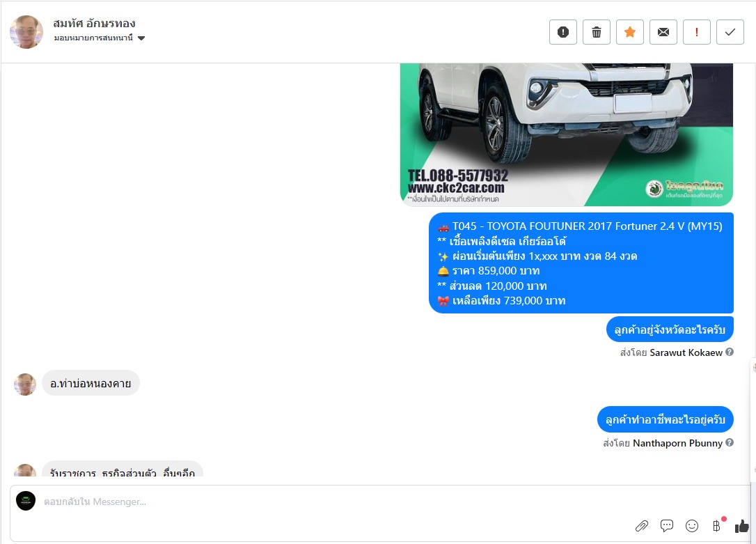Screen dimensions: 756x544
Task: Mark conversation as done with the checkmark
Action: 730,32
